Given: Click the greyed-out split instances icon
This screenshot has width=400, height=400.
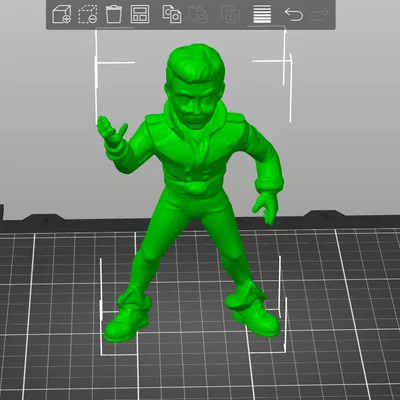Looking at the screenshot, I should click(230, 14).
